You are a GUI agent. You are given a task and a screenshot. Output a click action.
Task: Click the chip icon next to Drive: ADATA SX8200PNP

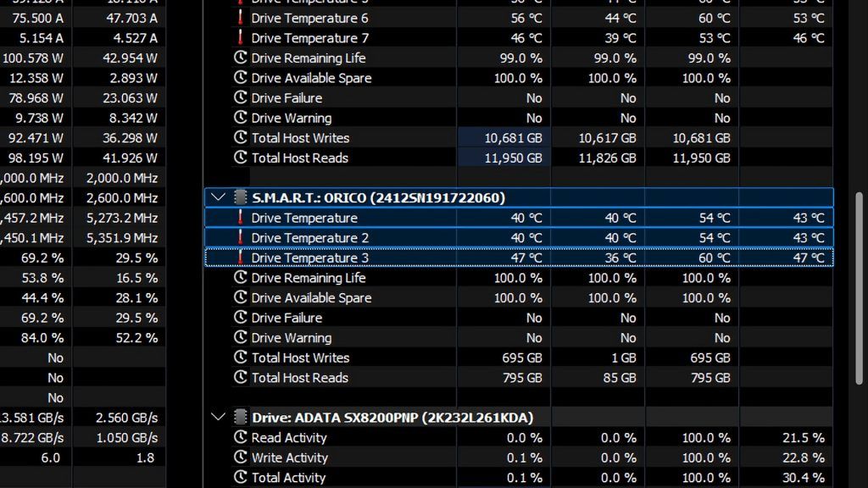tap(240, 417)
